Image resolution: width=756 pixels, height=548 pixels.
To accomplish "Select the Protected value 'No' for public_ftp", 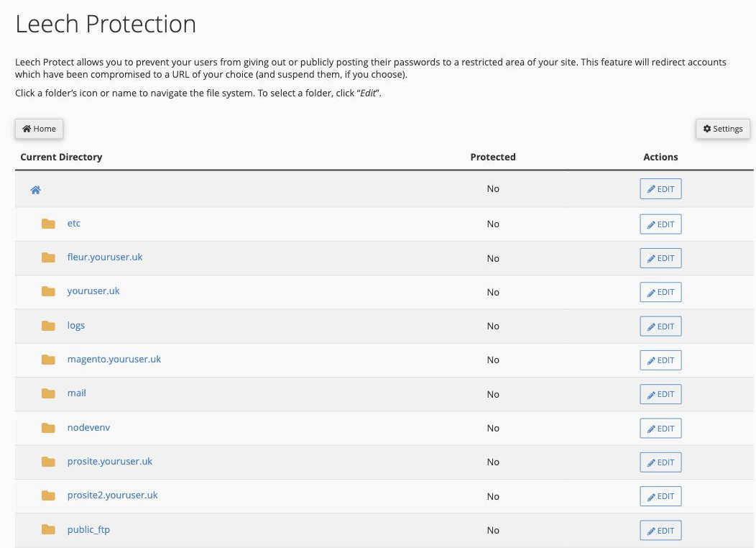I will [x=493, y=530].
